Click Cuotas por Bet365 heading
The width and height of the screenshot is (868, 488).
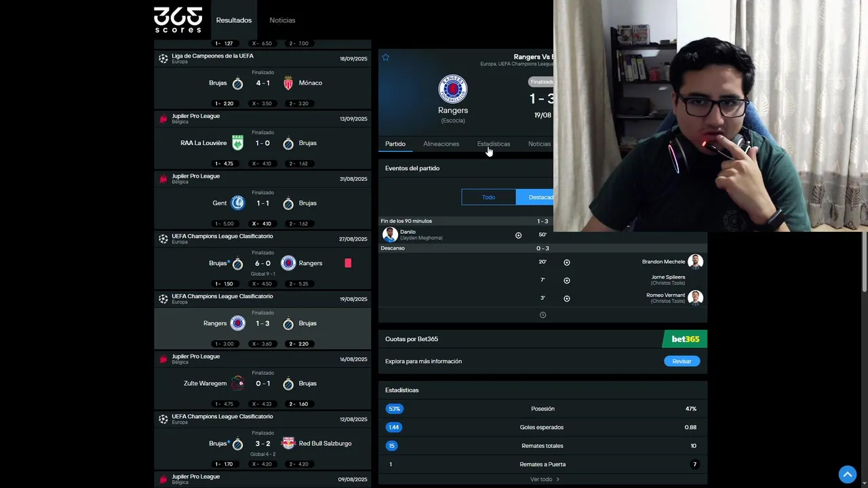(412, 339)
